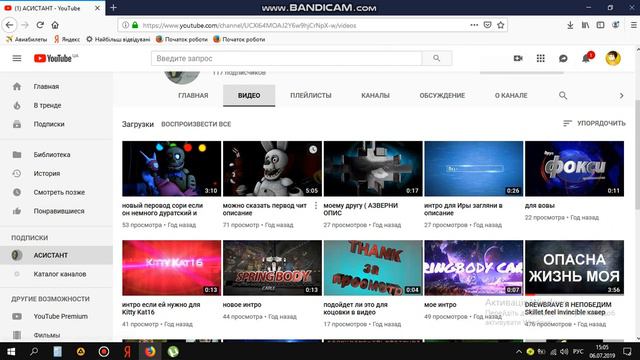Open the account avatar menu
640x360 pixels.
[x=613, y=58]
